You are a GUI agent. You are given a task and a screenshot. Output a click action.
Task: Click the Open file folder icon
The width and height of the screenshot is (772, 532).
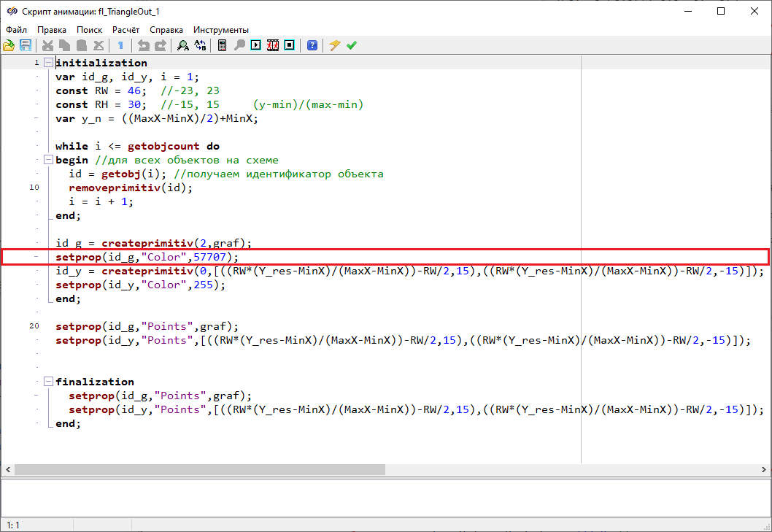tap(9, 45)
